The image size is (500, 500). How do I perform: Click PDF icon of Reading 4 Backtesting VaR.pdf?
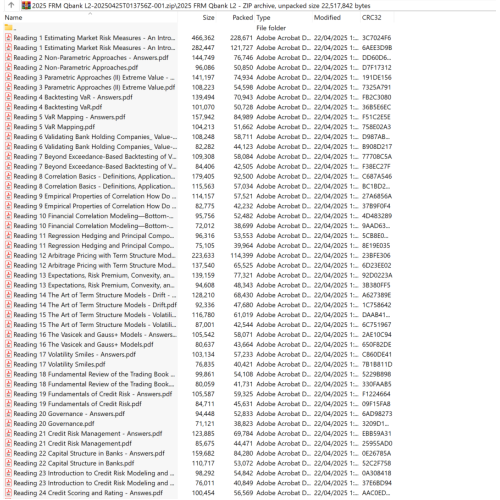coord(8,107)
